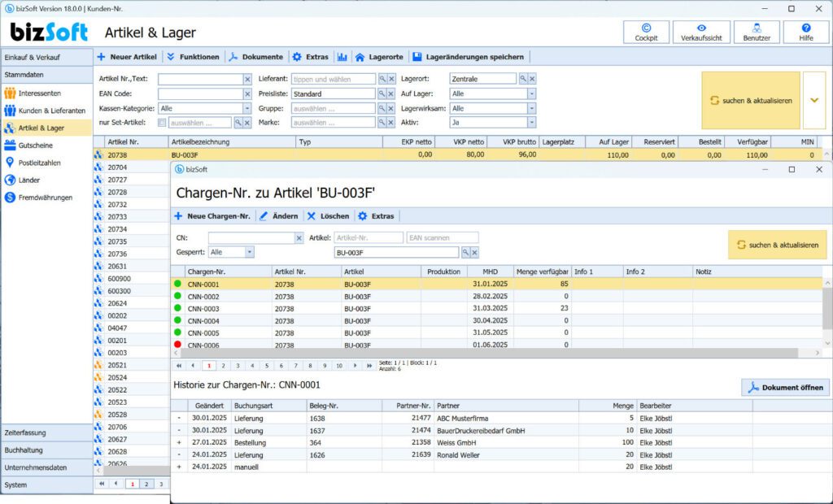Click Neuer Artikel in main toolbar
Screen dimensions: 833x504
[x=128, y=57]
